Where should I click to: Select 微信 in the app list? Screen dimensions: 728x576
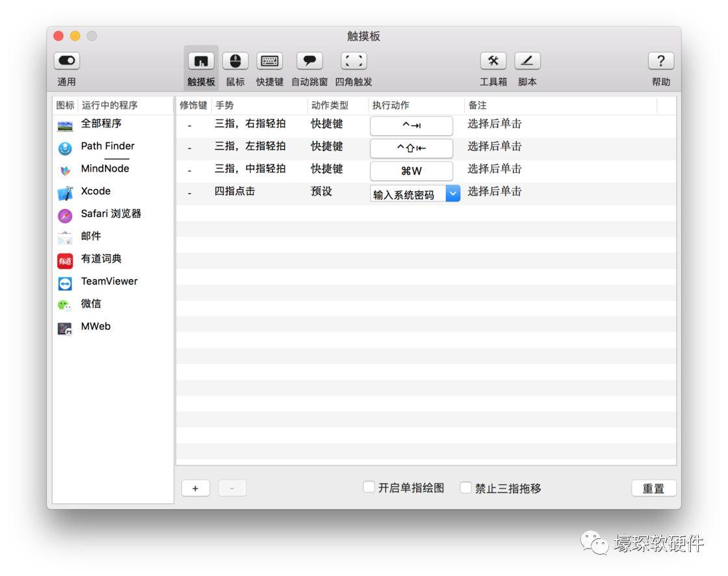pyautogui.click(x=91, y=304)
